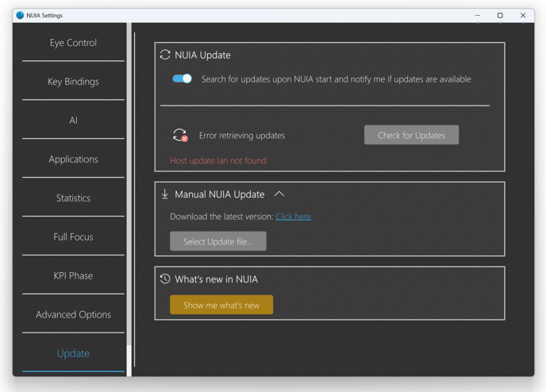
Task: Click the Host update.lan not found message
Action: click(218, 160)
